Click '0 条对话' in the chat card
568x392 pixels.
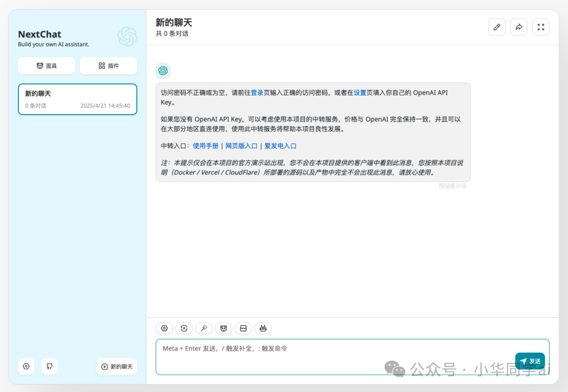click(x=36, y=106)
